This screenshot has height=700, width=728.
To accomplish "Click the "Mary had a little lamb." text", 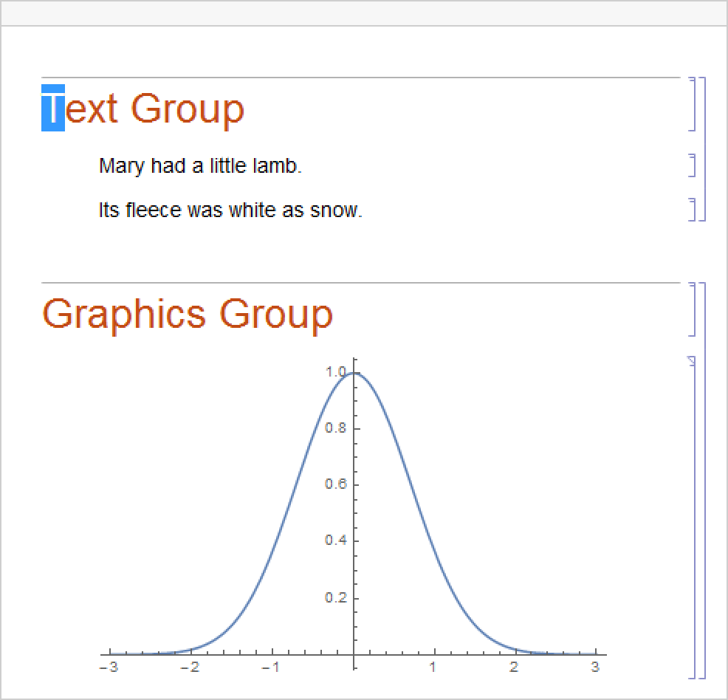I will coord(200,166).
